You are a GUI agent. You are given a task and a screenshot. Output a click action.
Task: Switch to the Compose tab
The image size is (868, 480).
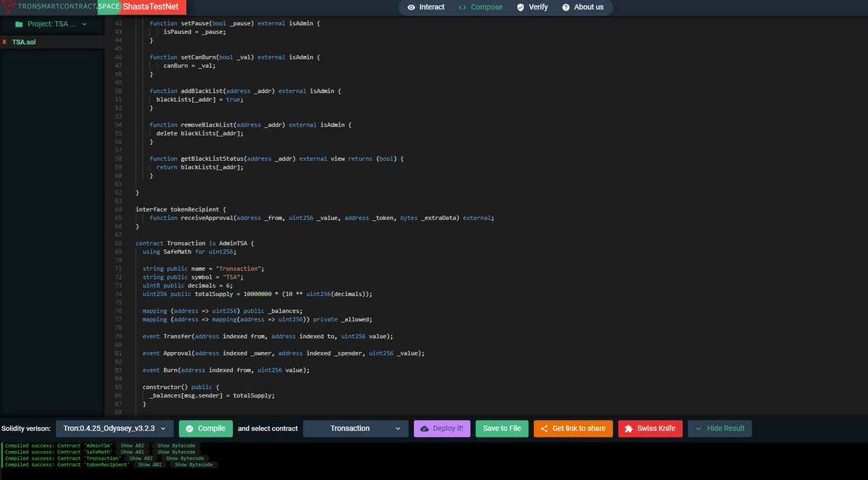481,7
